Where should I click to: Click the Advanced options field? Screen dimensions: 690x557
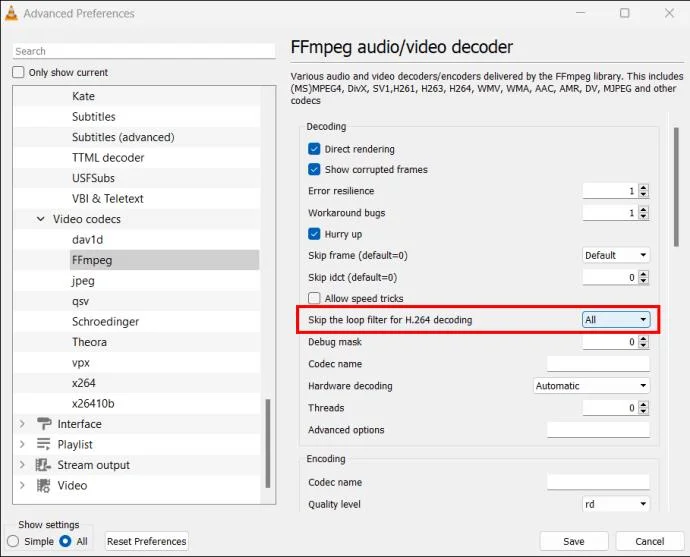pos(598,430)
